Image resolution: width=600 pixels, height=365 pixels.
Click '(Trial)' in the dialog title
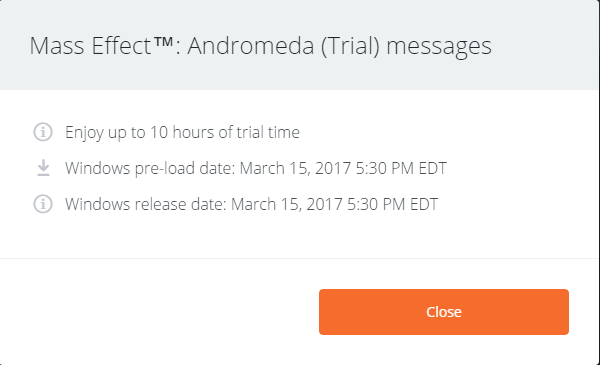(350, 46)
